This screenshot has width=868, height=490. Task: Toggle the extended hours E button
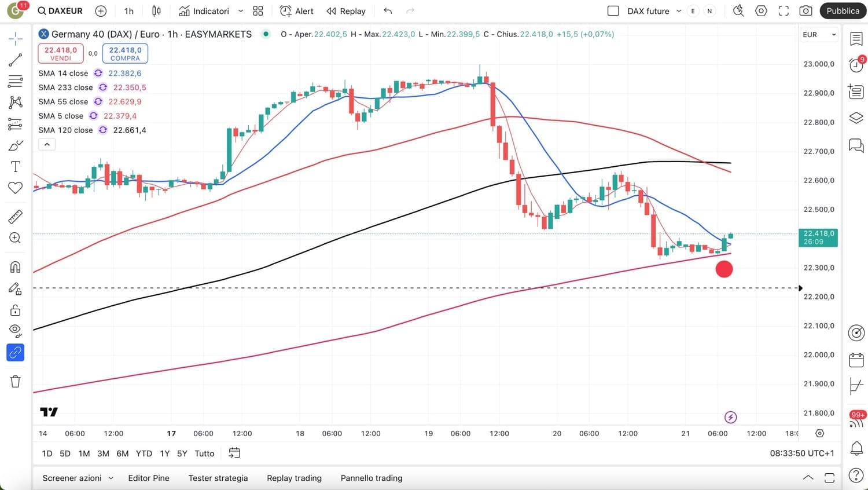coord(693,11)
